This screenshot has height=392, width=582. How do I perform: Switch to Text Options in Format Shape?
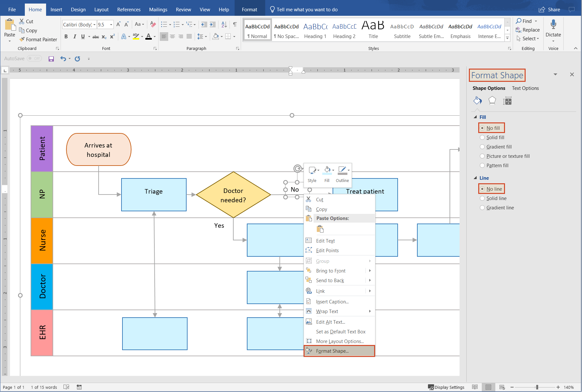point(525,88)
